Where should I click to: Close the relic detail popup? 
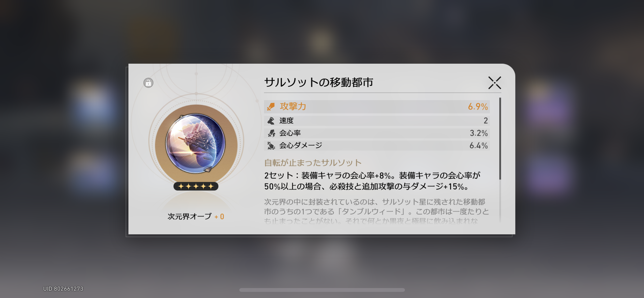[x=494, y=83]
